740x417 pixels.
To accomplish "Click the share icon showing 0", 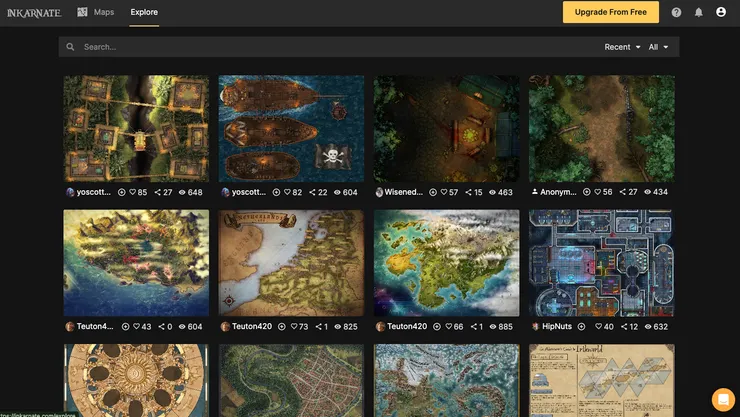I will (x=161, y=326).
